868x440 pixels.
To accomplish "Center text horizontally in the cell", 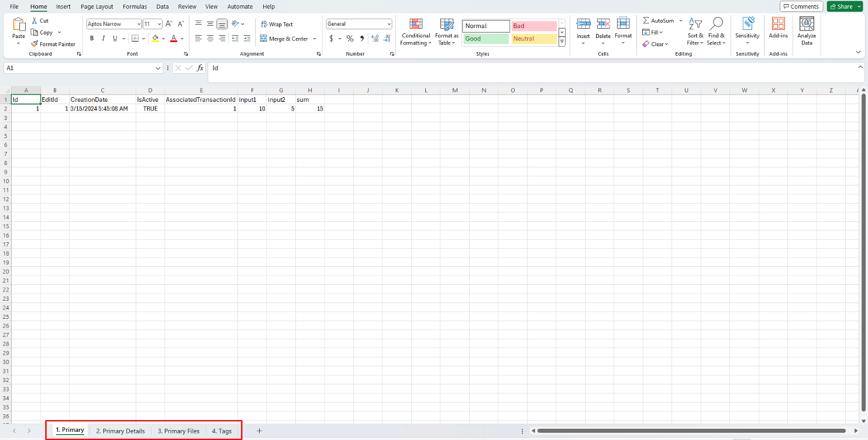I will (x=210, y=38).
